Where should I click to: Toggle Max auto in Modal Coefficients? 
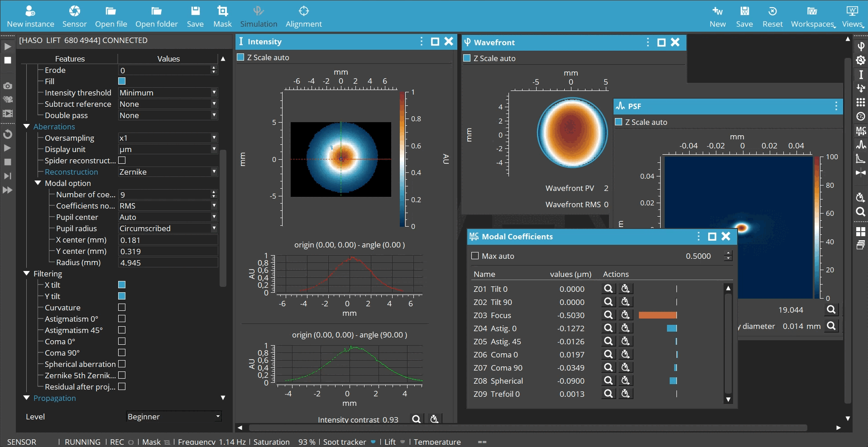pyautogui.click(x=475, y=256)
